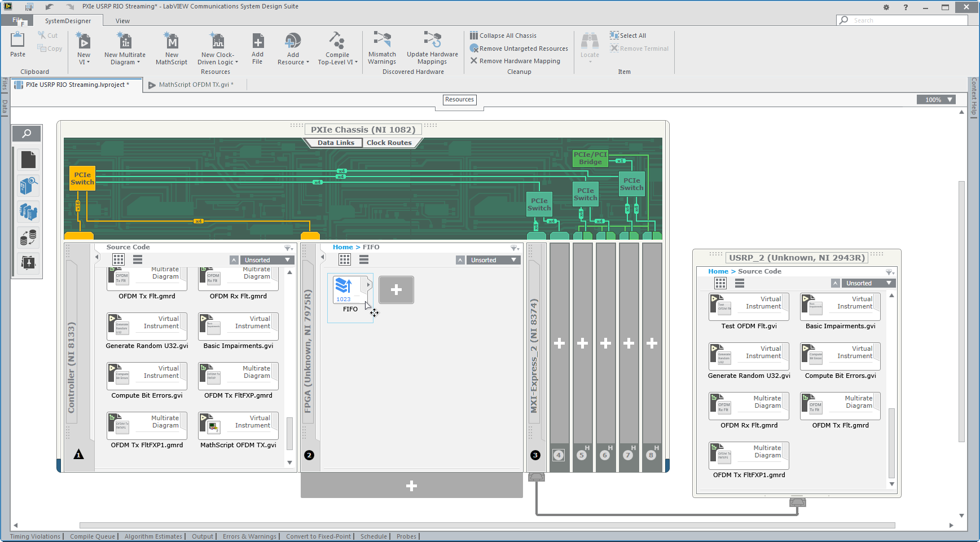Image resolution: width=980 pixels, height=542 pixels.
Task: Switch Controller Source Code to grid view
Action: coord(118,259)
